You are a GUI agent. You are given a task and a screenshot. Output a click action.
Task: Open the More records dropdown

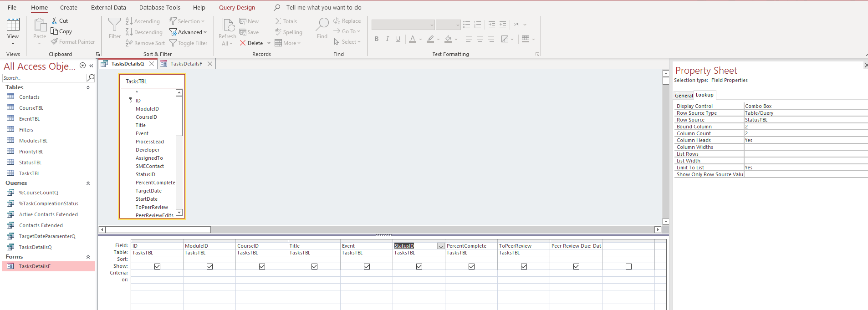(288, 43)
